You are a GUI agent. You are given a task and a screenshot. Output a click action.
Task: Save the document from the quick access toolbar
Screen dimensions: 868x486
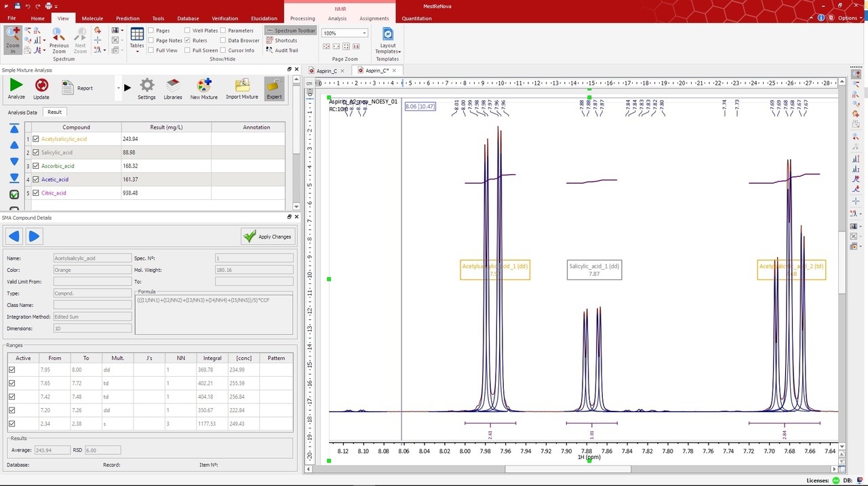[x=17, y=5]
